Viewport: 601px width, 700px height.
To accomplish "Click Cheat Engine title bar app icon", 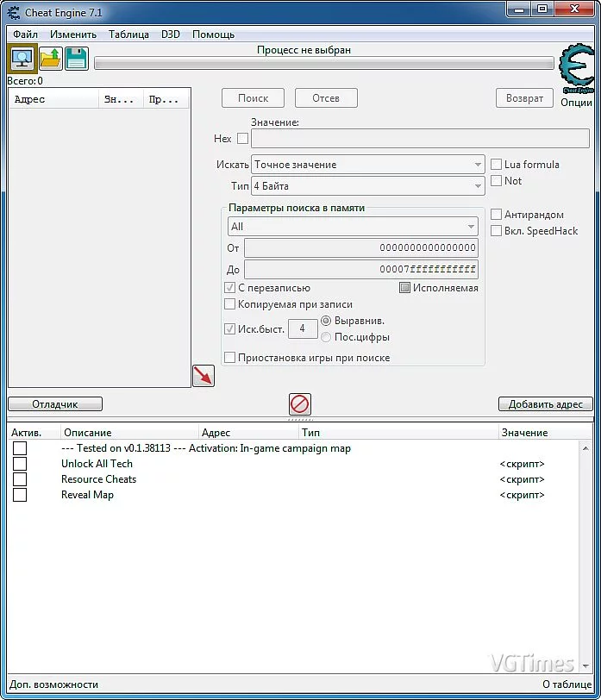I will 15,12.
